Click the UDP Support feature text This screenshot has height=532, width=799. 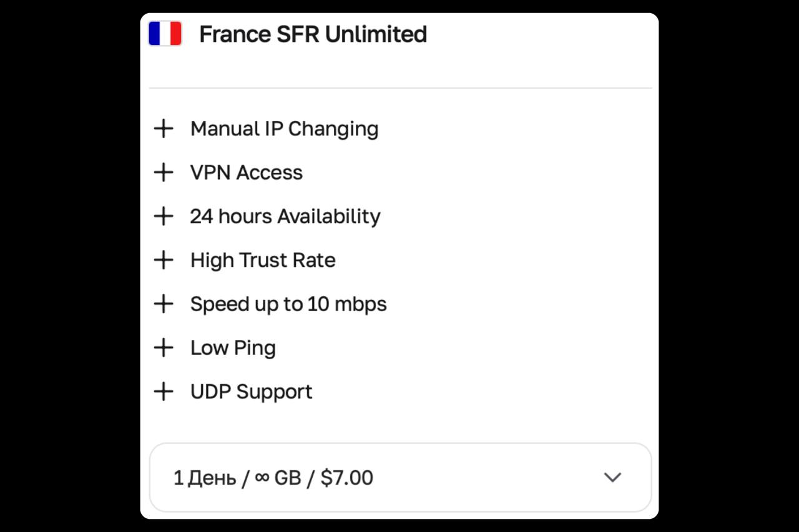pyautogui.click(x=251, y=392)
